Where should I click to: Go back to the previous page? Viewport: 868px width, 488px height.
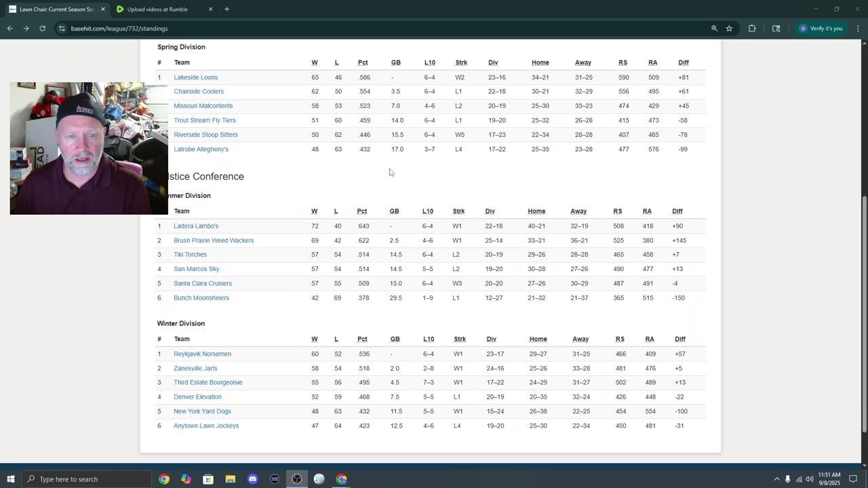[x=9, y=28]
